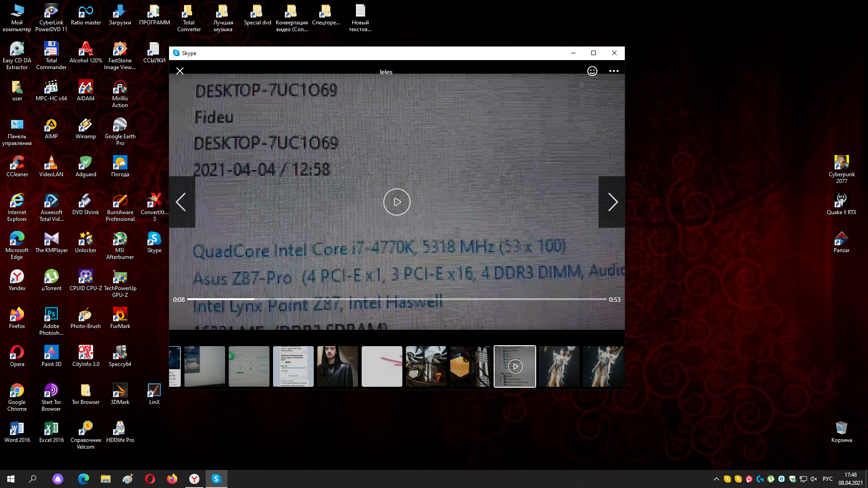Close the Skype media viewer

tap(180, 71)
